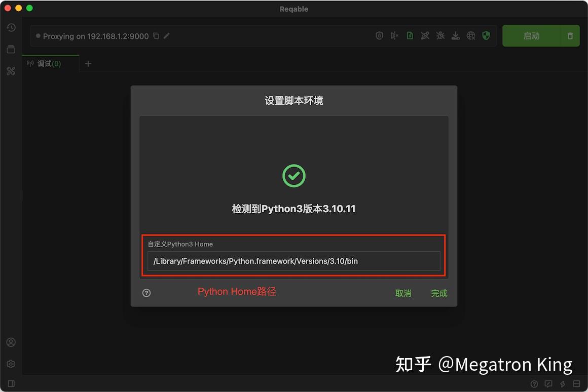Click the account icon in the left sidebar
The image size is (588, 392).
click(11, 342)
